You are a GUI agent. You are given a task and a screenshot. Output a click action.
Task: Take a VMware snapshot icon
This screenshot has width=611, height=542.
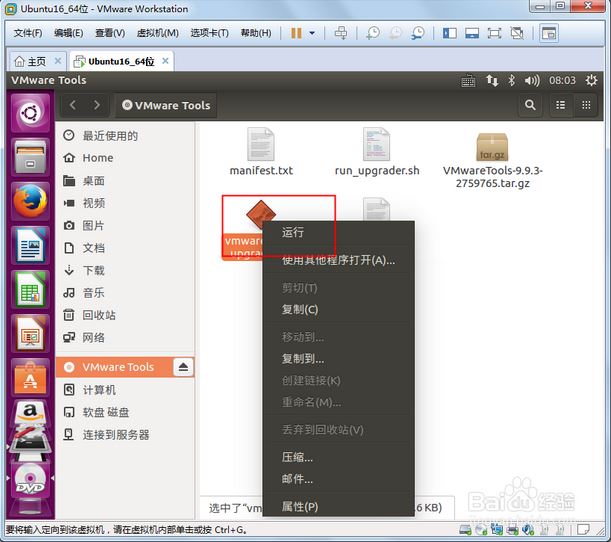(x=373, y=33)
